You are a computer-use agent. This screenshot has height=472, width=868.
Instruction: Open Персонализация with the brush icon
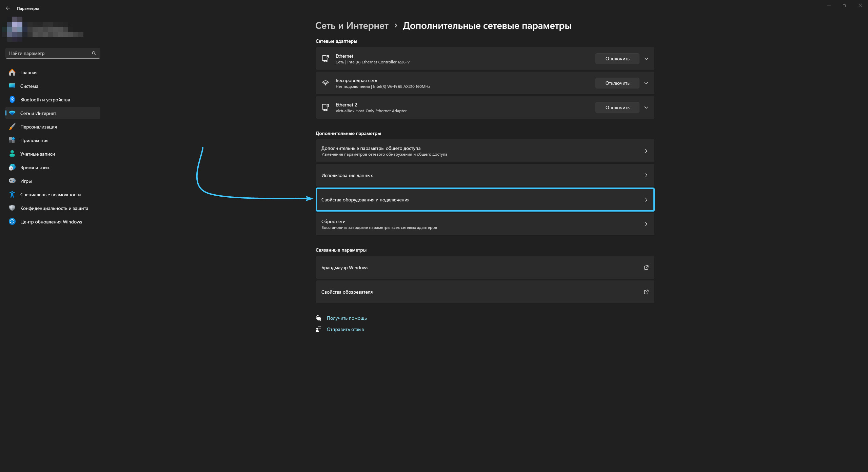coord(38,127)
